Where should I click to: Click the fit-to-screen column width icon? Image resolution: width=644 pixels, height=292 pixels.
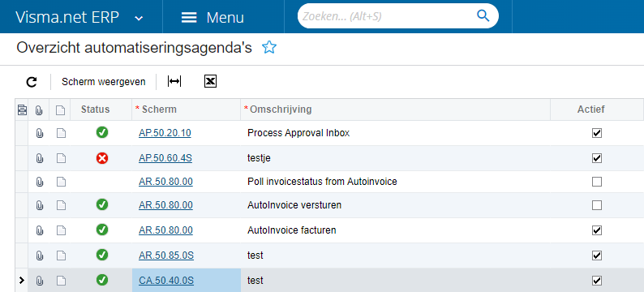[174, 82]
